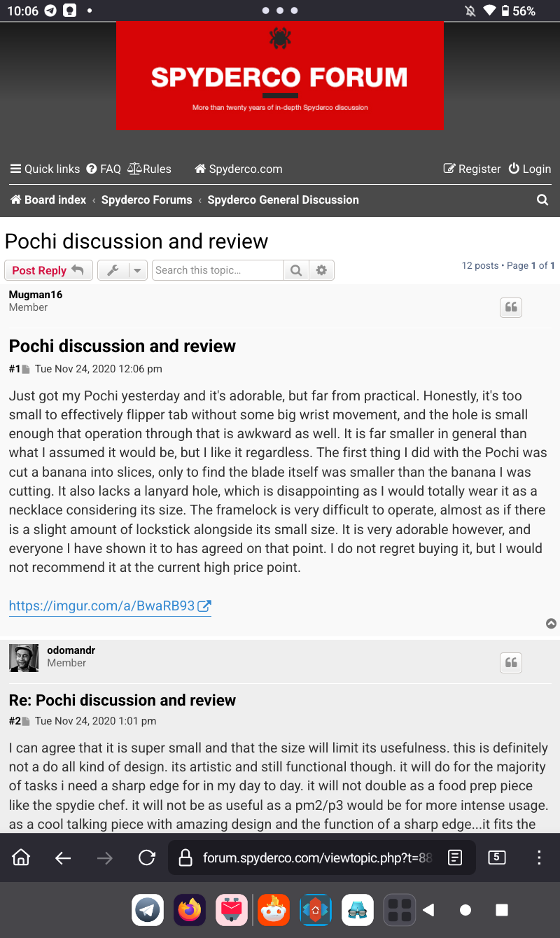Click the search magnifier in navigation bar
Viewport: 560px width, 938px height.
tap(542, 200)
